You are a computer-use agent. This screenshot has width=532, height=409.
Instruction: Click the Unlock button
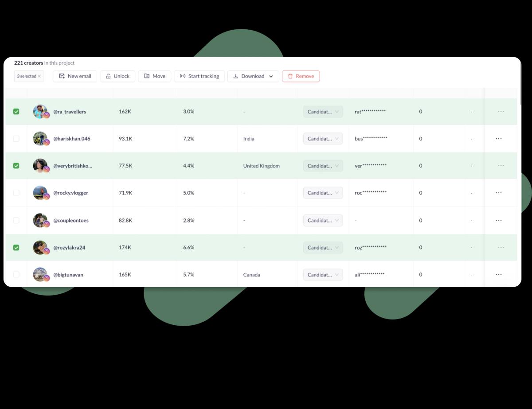pos(117,76)
